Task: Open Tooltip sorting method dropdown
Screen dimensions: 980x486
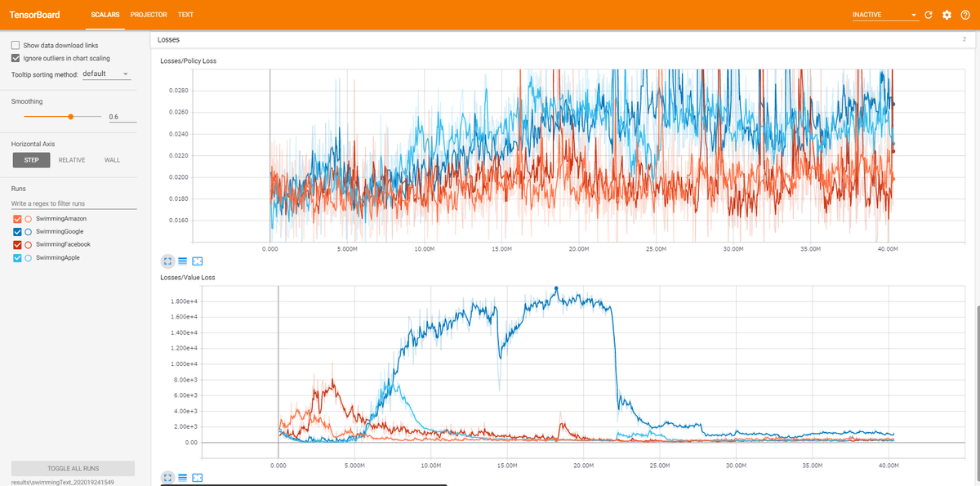Action: 105,74
